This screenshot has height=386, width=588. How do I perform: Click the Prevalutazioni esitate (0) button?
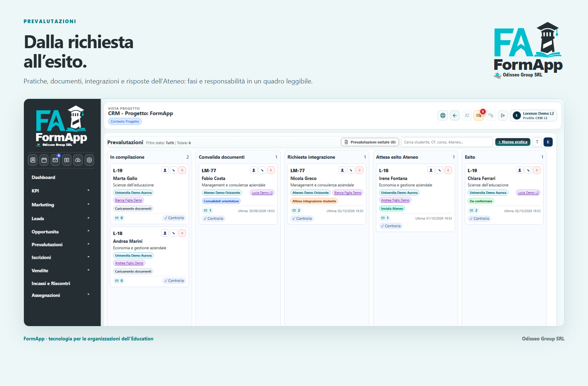click(370, 142)
